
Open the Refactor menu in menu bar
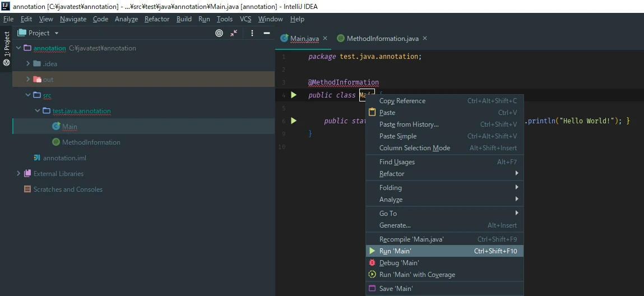pyautogui.click(x=157, y=19)
